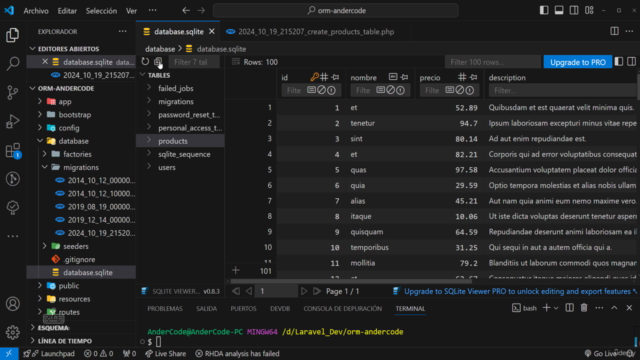Image resolution: width=640 pixels, height=360 pixels.
Task: Delete the terminal with trash icon
Action: 584,308
